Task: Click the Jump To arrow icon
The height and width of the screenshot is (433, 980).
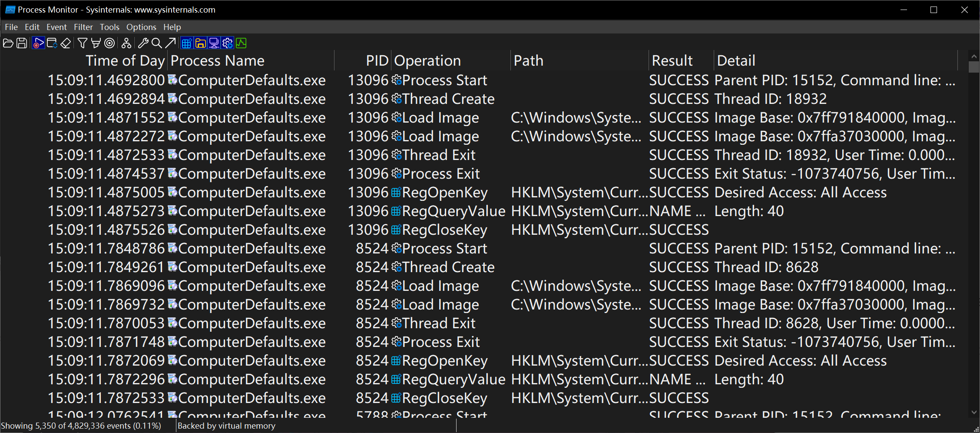Action: click(170, 43)
